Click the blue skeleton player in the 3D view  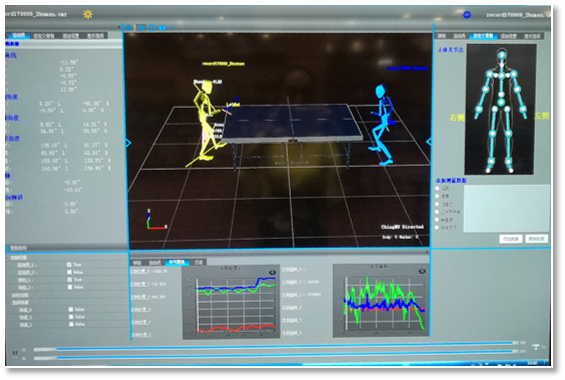(x=382, y=124)
